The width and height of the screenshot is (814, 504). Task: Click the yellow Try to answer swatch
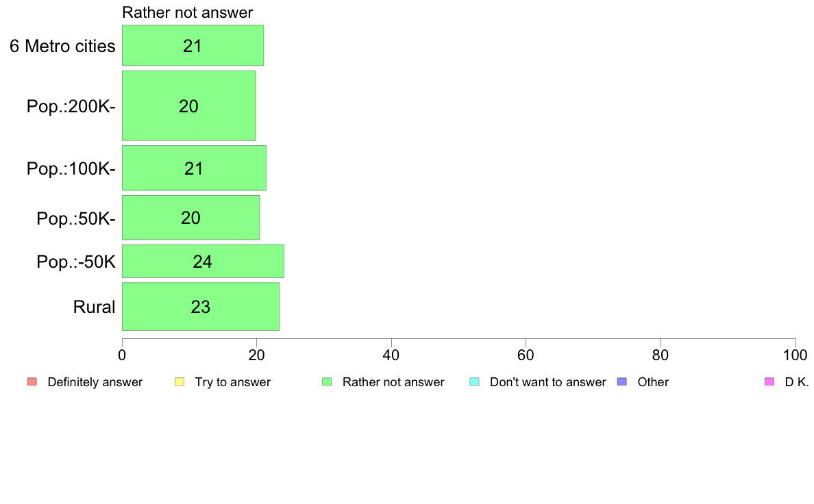point(180,381)
